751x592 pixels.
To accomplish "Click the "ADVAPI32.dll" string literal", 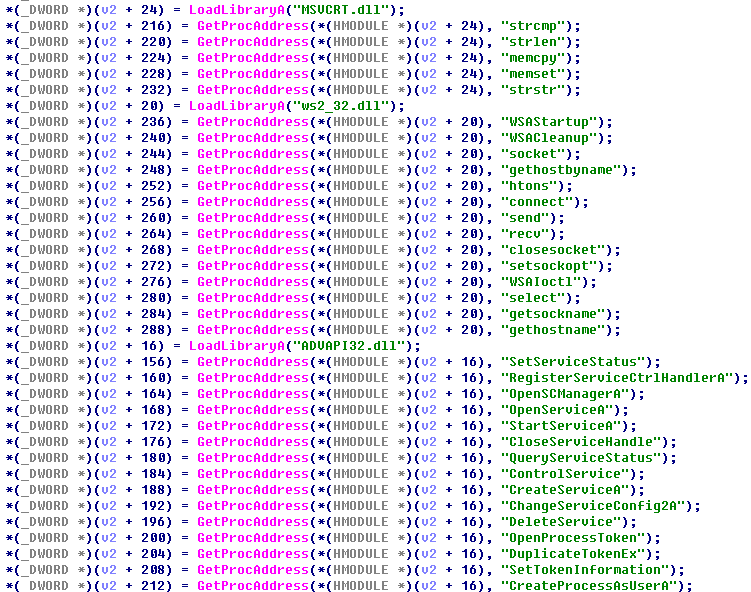I will click(349, 346).
